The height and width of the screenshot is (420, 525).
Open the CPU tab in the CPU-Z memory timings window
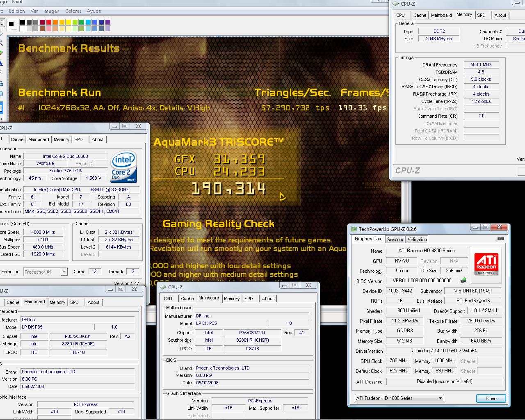coord(401,15)
